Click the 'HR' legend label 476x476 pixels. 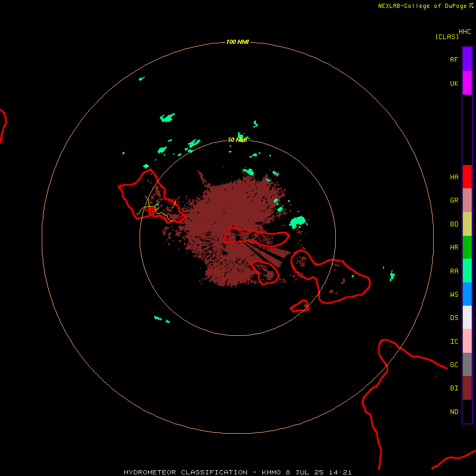(x=454, y=248)
